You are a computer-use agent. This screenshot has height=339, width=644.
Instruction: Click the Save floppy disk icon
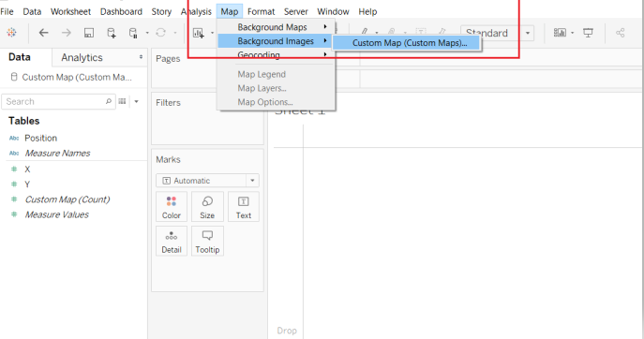tap(89, 33)
